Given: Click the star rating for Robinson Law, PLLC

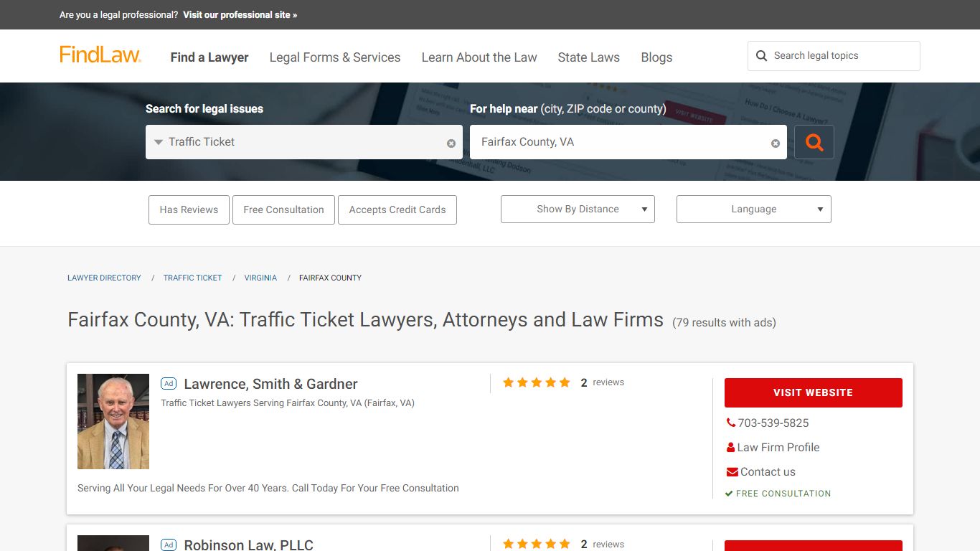Looking at the screenshot, I should coord(537,545).
